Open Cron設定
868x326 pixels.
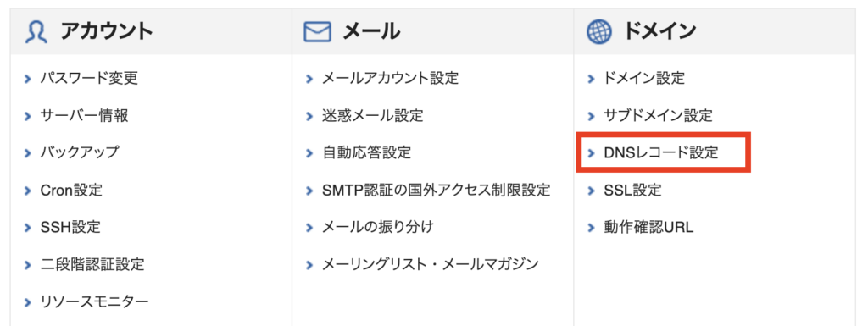coord(71,191)
